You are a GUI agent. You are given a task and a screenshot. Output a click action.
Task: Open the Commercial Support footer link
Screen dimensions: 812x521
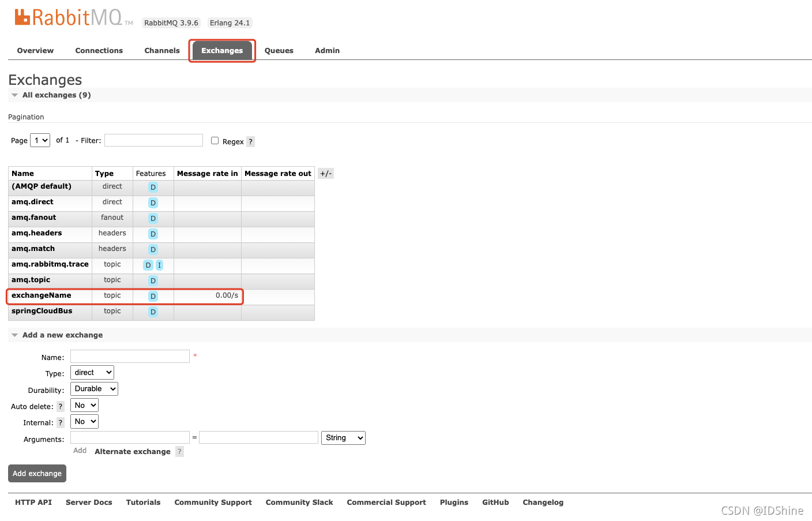(386, 503)
